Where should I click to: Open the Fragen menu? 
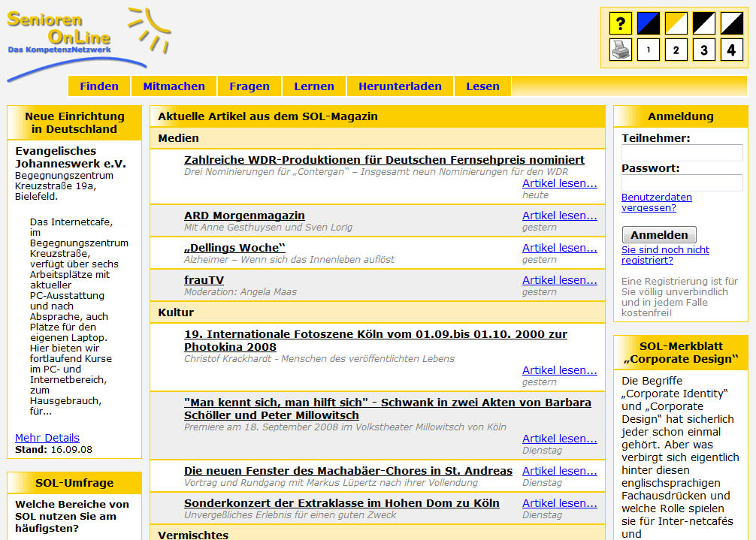tap(249, 86)
